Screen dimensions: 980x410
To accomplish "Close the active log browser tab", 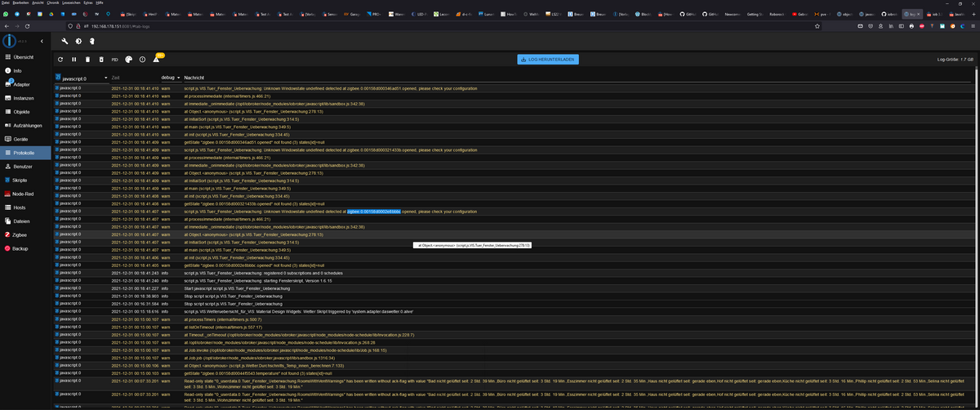I will (920, 14).
